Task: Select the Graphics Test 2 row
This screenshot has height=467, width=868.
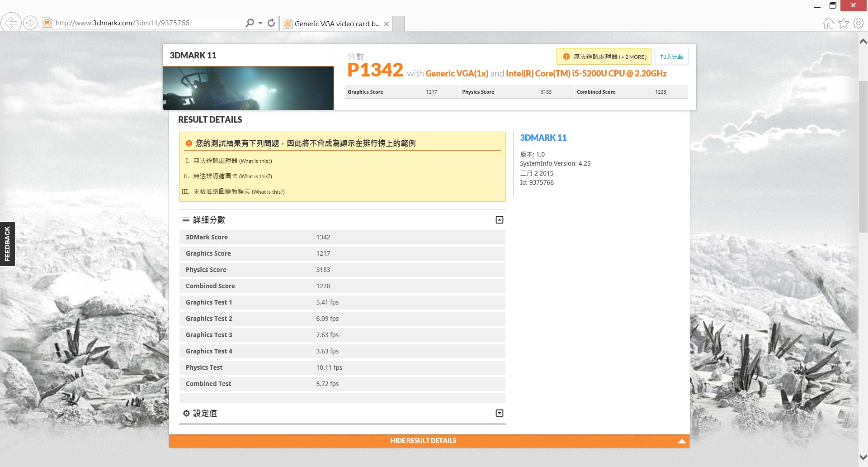Action: coord(342,319)
